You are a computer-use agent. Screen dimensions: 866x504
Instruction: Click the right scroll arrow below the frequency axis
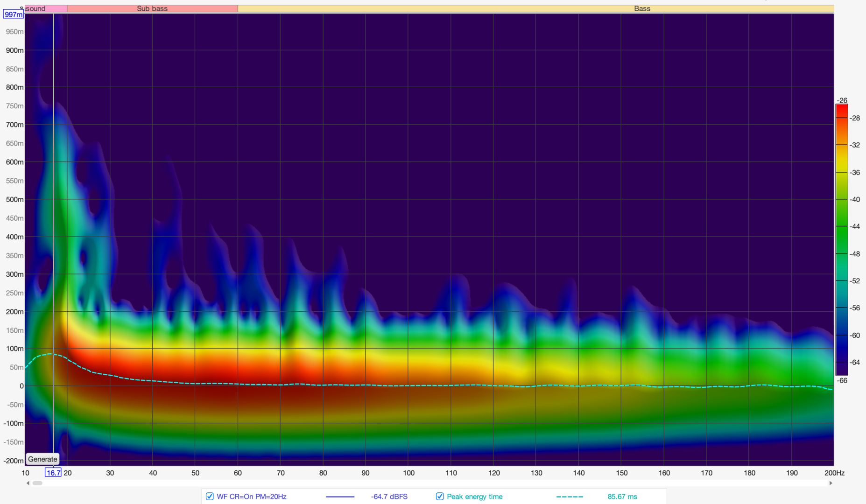pyautogui.click(x=831, y=483)
